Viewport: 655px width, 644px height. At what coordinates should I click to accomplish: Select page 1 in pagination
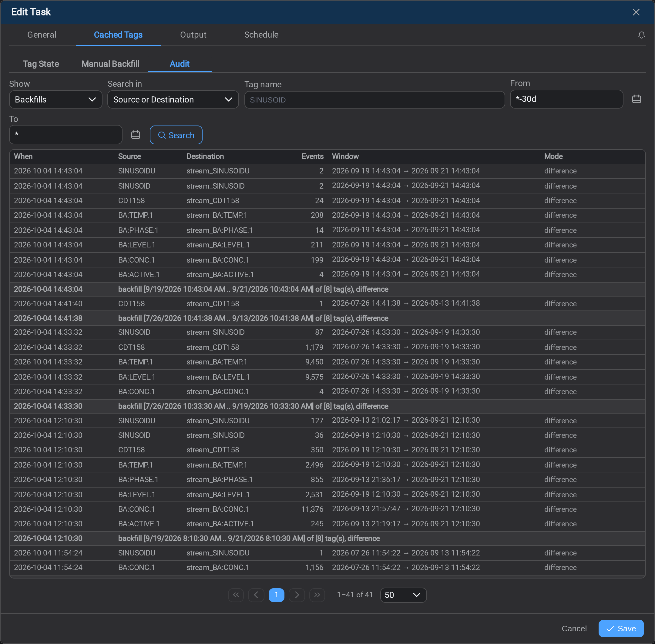click(277, 595)
